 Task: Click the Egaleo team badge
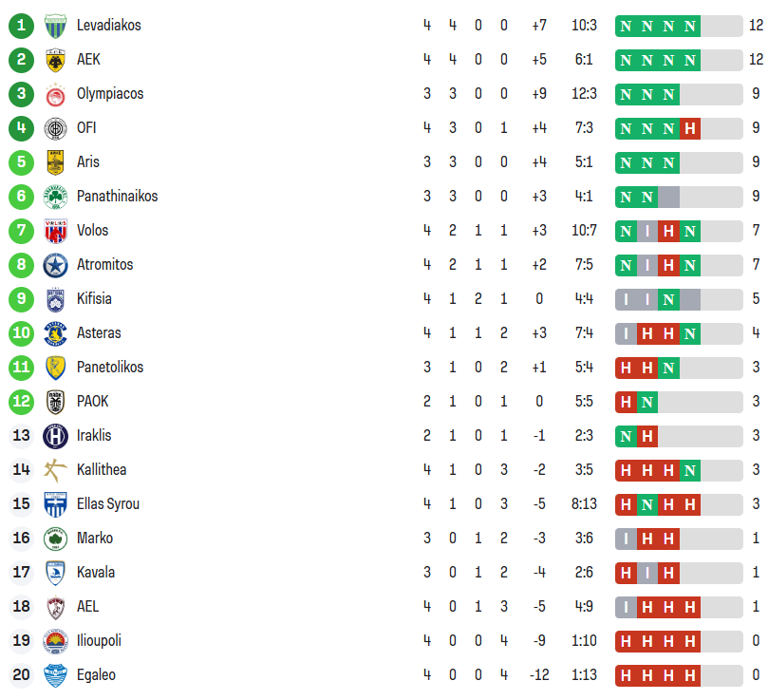tap(56, 675)
